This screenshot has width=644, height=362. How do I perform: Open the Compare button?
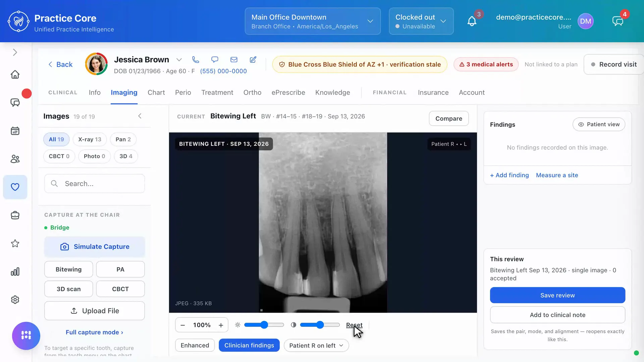coord(449,118)
